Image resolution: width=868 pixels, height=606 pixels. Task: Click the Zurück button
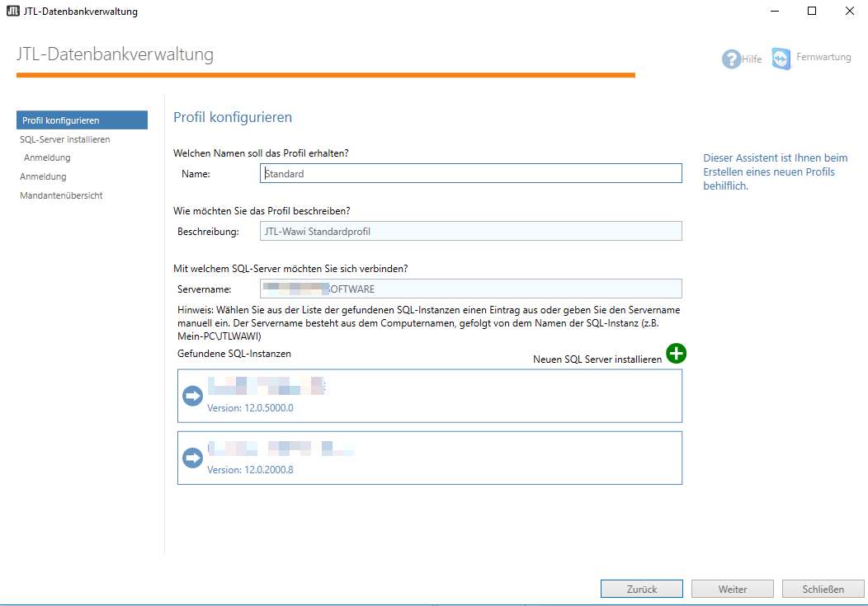tap(642, 589)
